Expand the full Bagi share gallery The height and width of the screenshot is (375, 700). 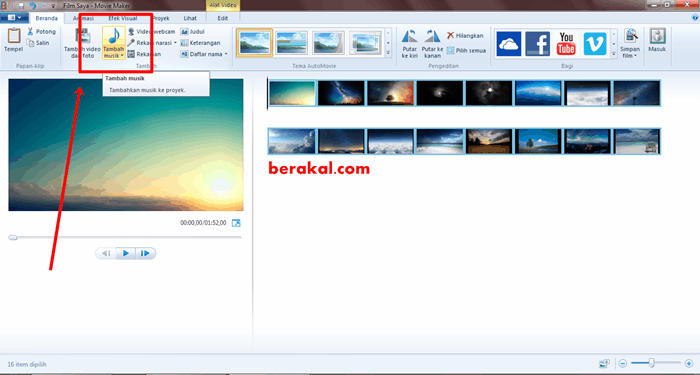[614, 54]
